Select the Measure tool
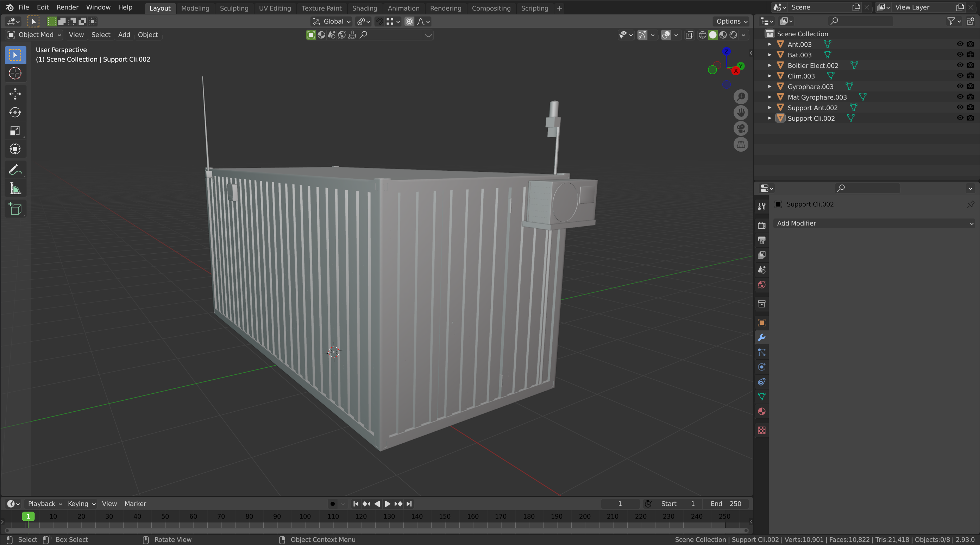Screen dimensions: 980x545 [15, 189]
